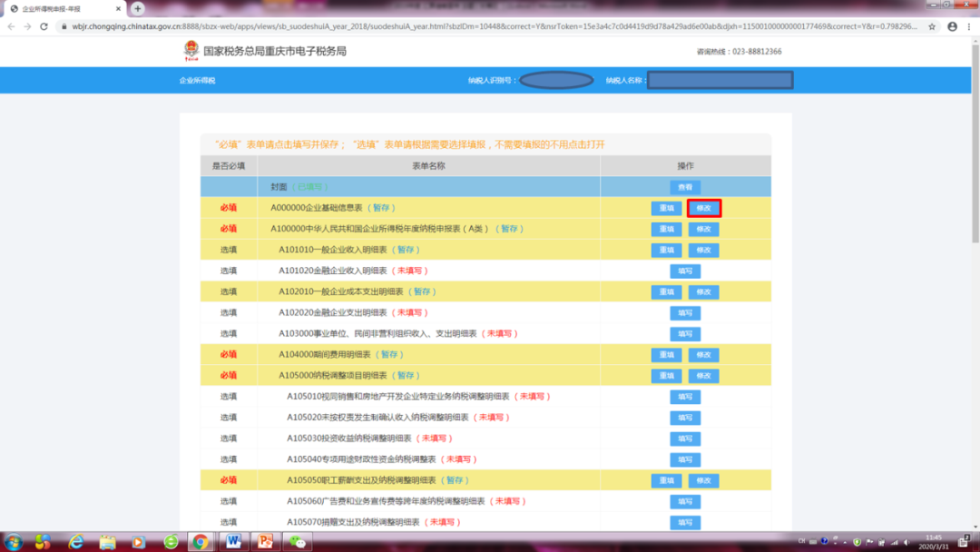Open the Chrome profile avatar
The width and height of the screenshot is (980, 552).
coord(952,27)
